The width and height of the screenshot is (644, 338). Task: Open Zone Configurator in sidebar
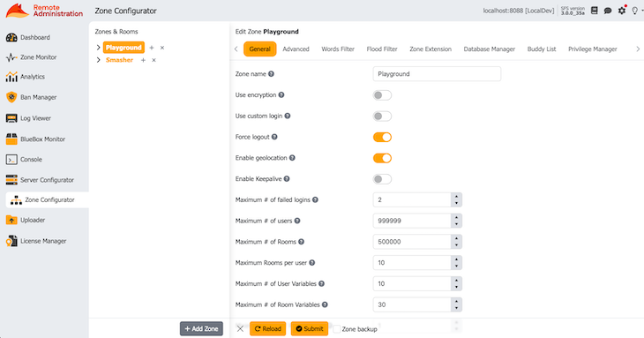(48, 200)
